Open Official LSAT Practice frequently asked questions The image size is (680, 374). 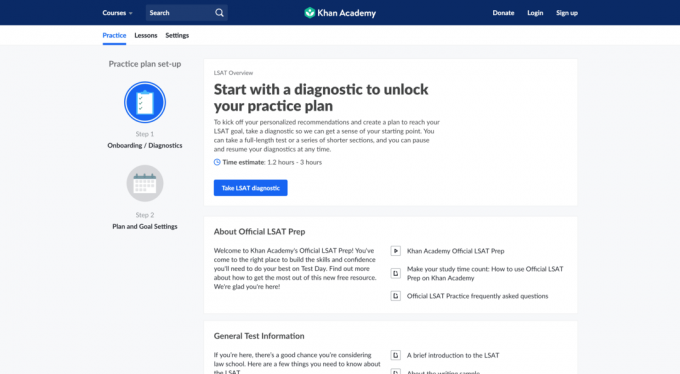tap(477, 296)
